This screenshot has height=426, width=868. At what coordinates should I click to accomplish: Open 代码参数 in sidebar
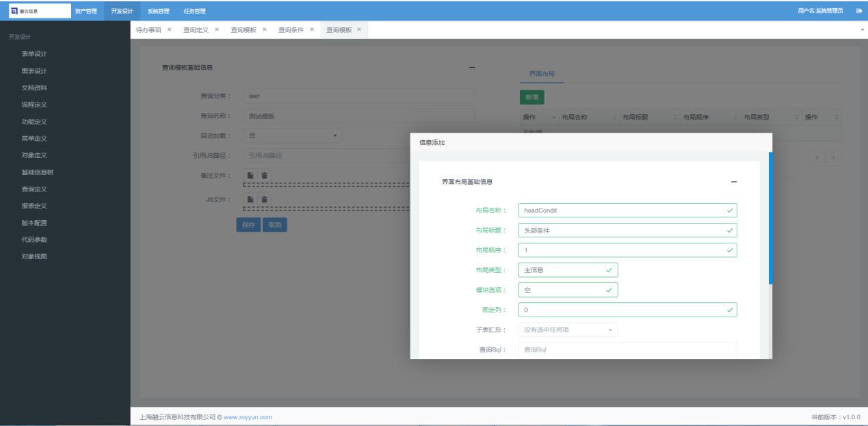click(34, 239)
